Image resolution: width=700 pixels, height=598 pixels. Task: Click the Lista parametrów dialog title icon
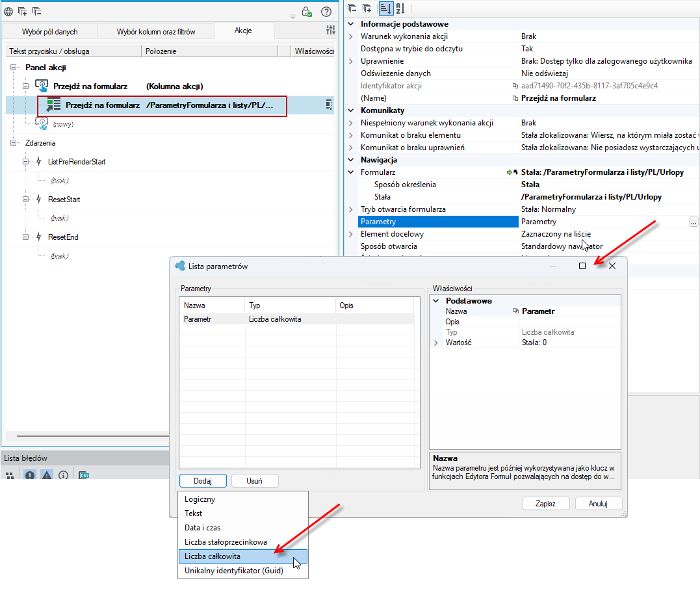tap(180, 266)
